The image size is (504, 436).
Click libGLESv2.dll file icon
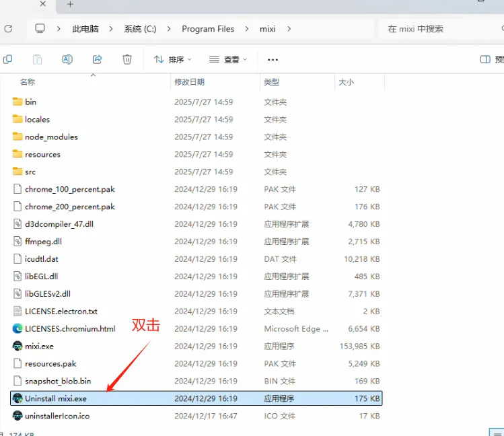click(17, 293)
